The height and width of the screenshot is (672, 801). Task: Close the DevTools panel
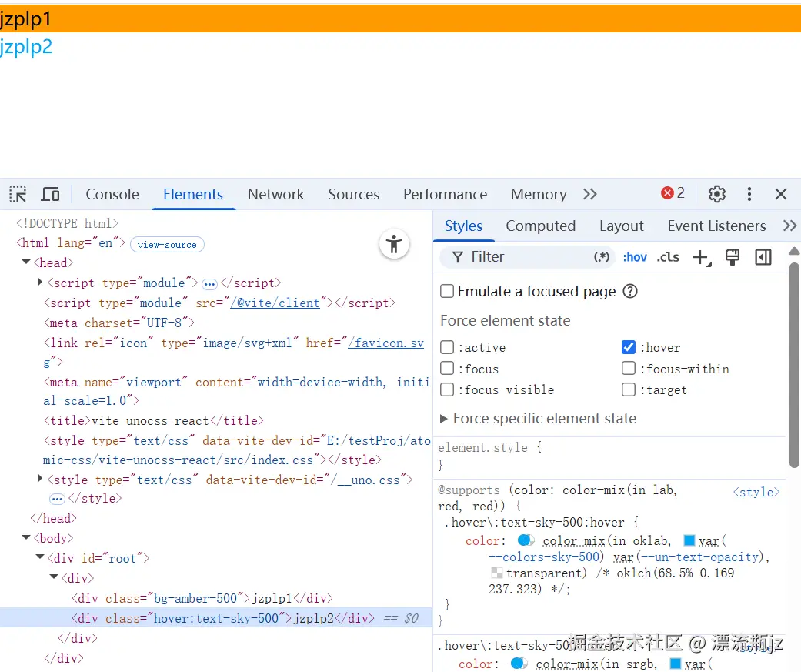(780, 194)
